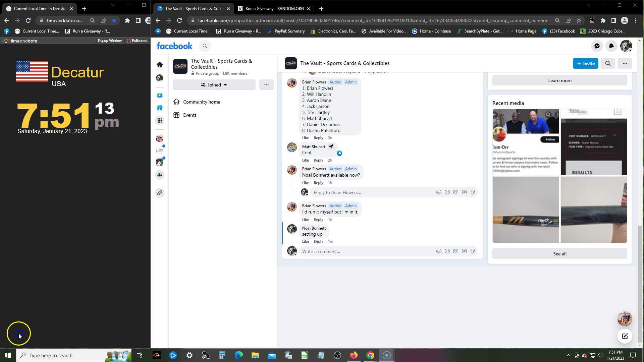644x362 pixels.
Task: Click the emoji icon in Write a comment
Action: click(447, 251)
